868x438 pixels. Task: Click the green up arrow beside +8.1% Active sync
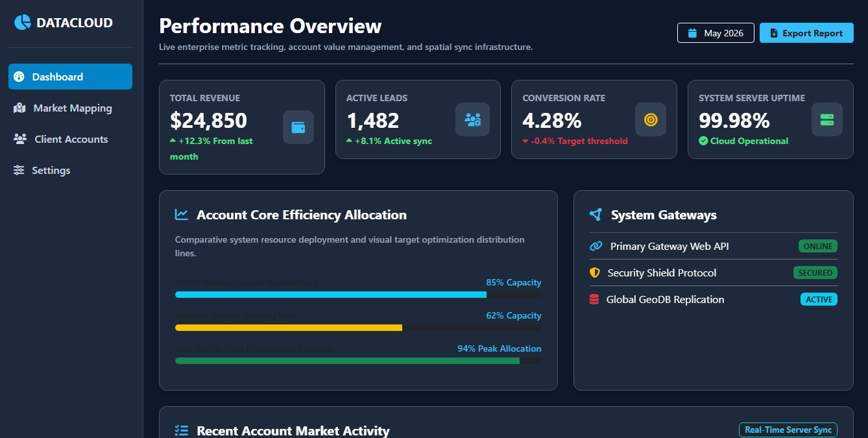coord(349,141)
